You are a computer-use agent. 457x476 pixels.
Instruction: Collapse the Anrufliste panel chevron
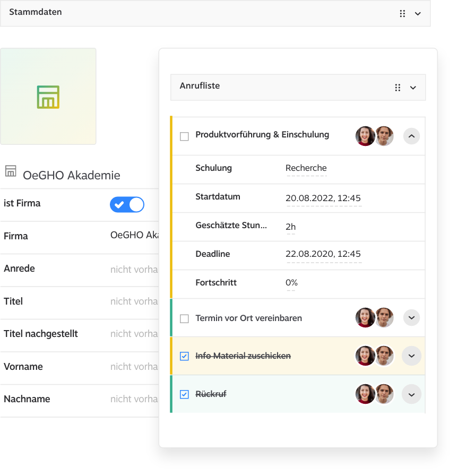(413, 88)
